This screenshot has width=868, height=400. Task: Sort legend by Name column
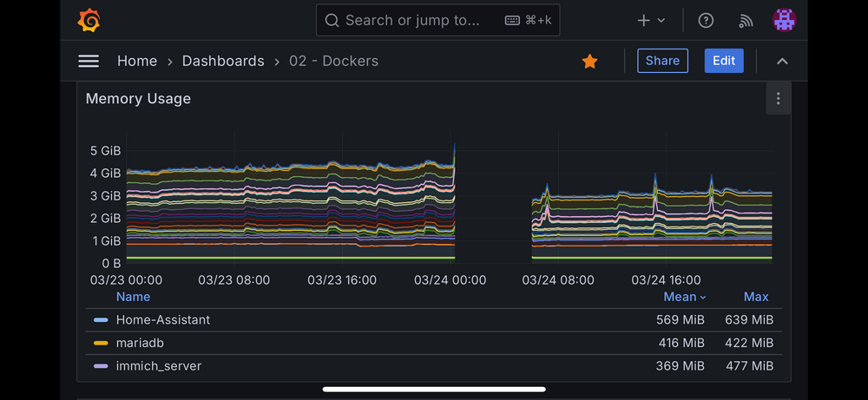tap(134, 297)
